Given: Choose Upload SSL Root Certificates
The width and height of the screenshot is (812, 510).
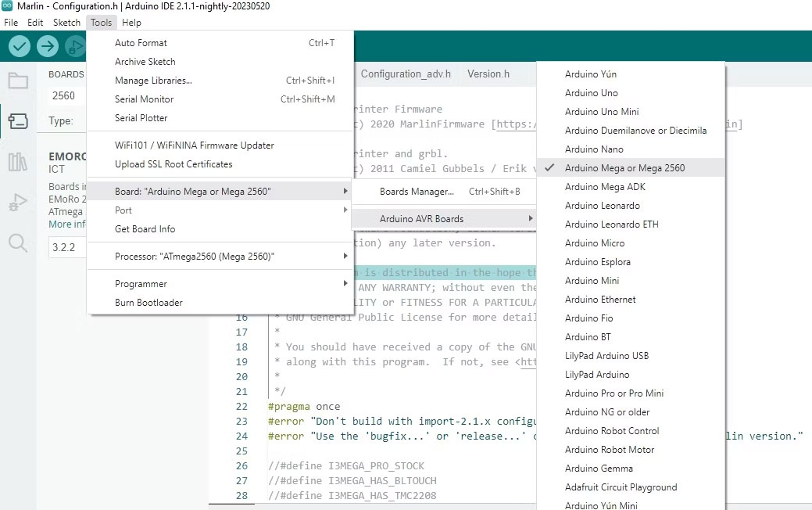Looking at the screenshot, I should tap(220, 163).
